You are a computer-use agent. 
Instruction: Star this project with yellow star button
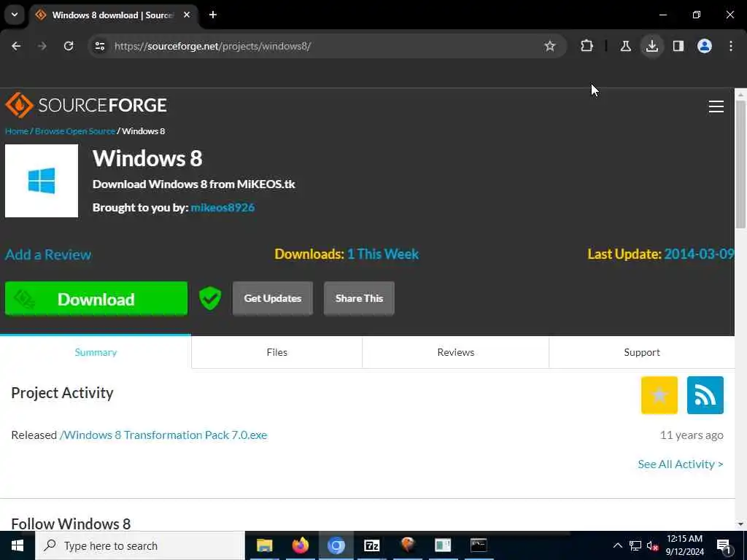coord(659,395)
